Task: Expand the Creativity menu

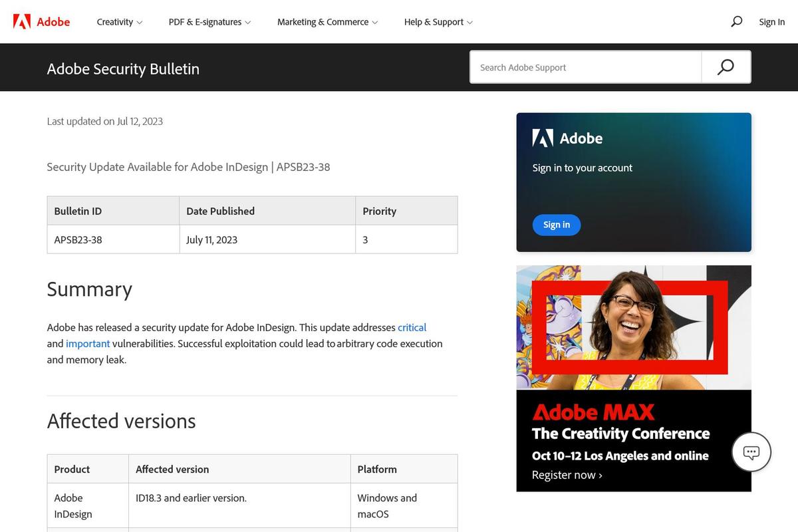Action: pyautogui.click(x=120, y=22)
